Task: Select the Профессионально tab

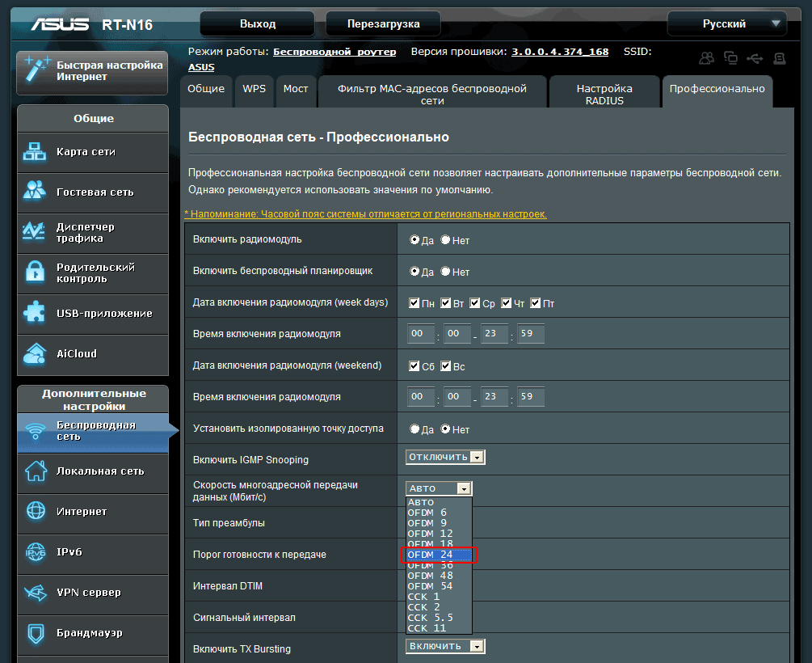Action: pos(717,91)
